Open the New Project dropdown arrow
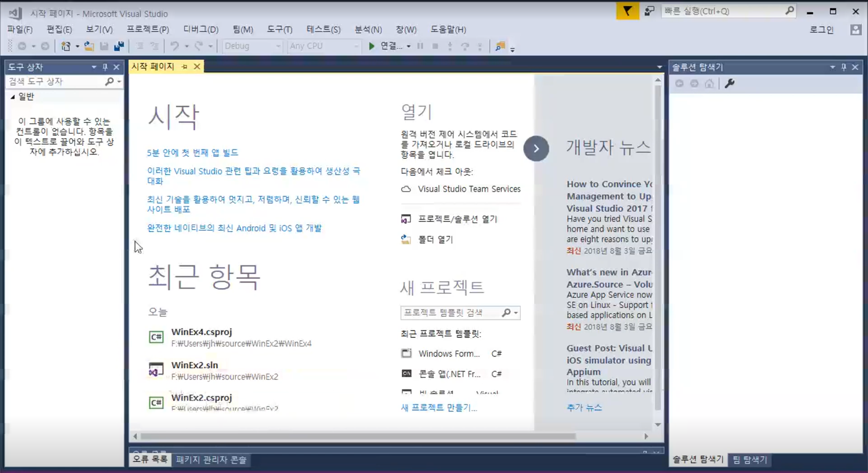Image resolution: width=868 pixels, height=473 pixels. [77, 46]
